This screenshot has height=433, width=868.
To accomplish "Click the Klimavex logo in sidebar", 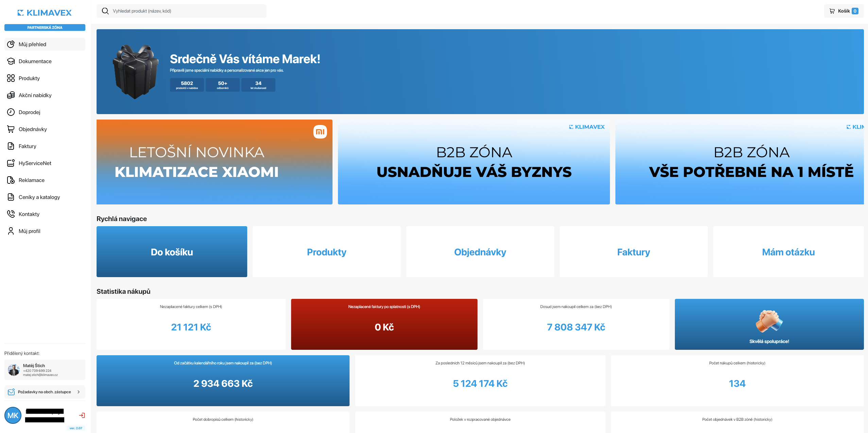I will [45, 13].
